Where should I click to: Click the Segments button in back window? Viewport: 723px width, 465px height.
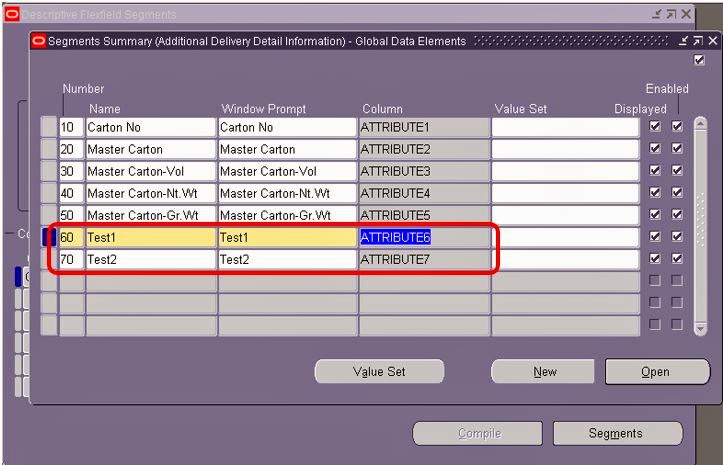617,433
